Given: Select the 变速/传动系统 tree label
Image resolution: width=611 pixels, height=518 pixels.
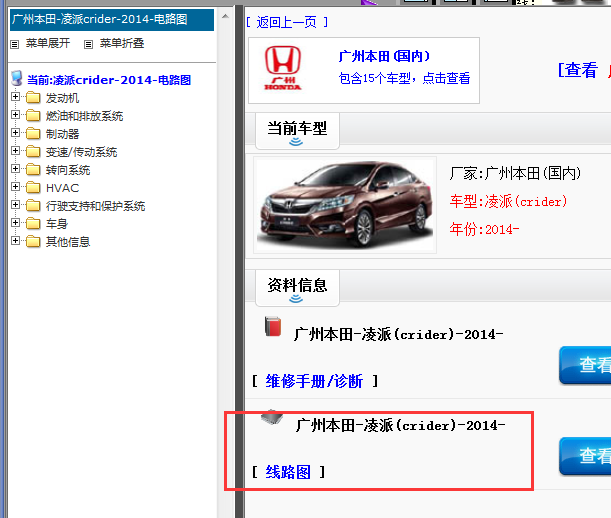Looking at the screenshot, I should [x=81, y=152].
